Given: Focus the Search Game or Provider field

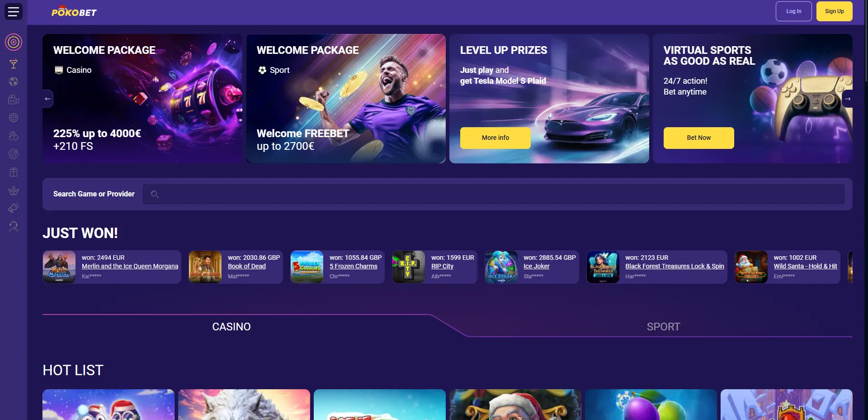Looking at the screenshot, I should [x=494, y=194].
